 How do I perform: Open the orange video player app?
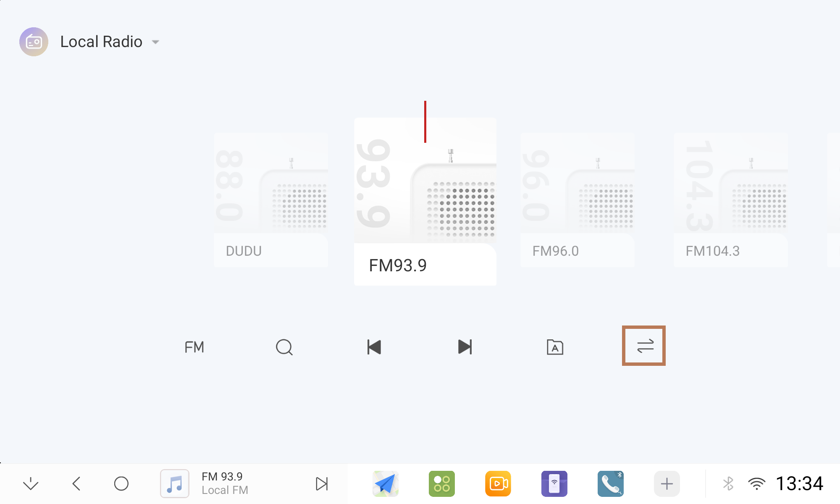click(x=498, y=484)
